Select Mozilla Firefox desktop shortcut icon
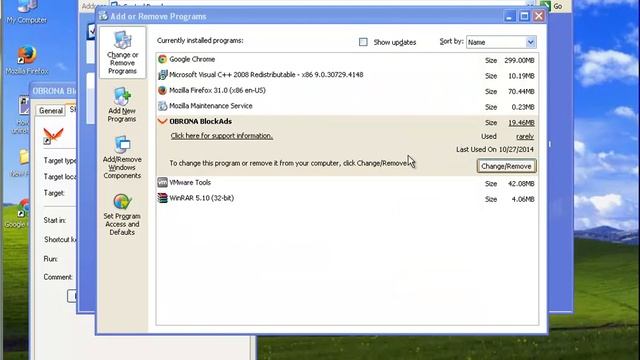Viewport: 640px width, 360px height. click(27, 55)
